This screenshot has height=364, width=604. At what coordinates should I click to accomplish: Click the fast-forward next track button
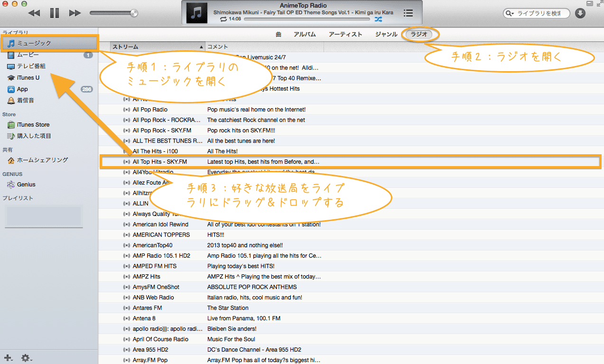coord(75,13)
